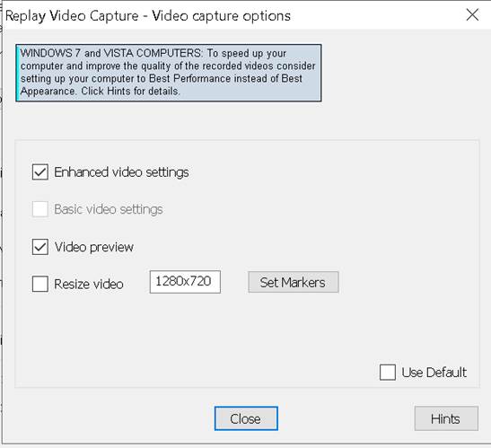The image size is (491, 448).
Task: Uncheck the Enhanced video settings checkbox
Action: [40, 172]
